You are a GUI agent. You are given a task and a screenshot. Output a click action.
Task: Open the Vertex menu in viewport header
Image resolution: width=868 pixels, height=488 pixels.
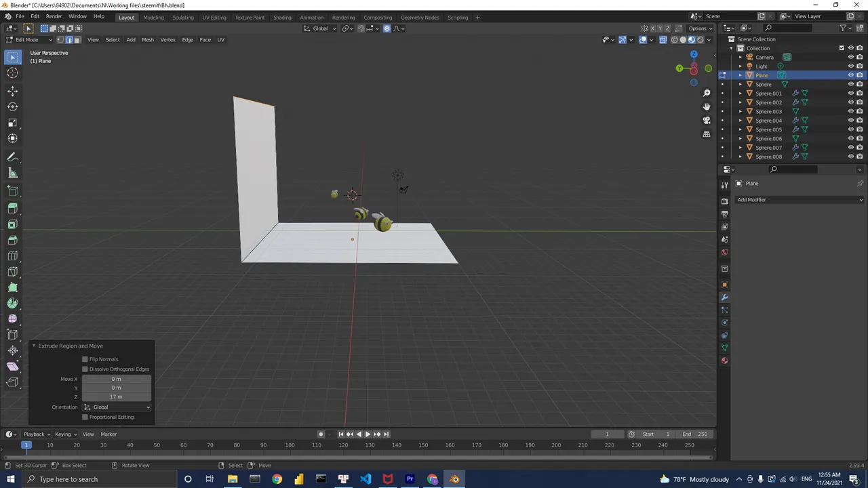point(167,39)
